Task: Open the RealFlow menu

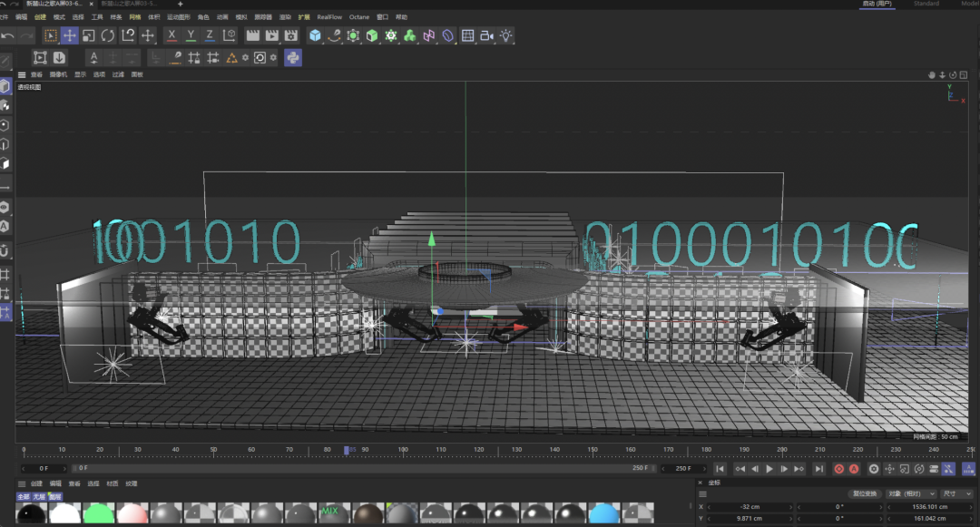Action: click(329, 17)
